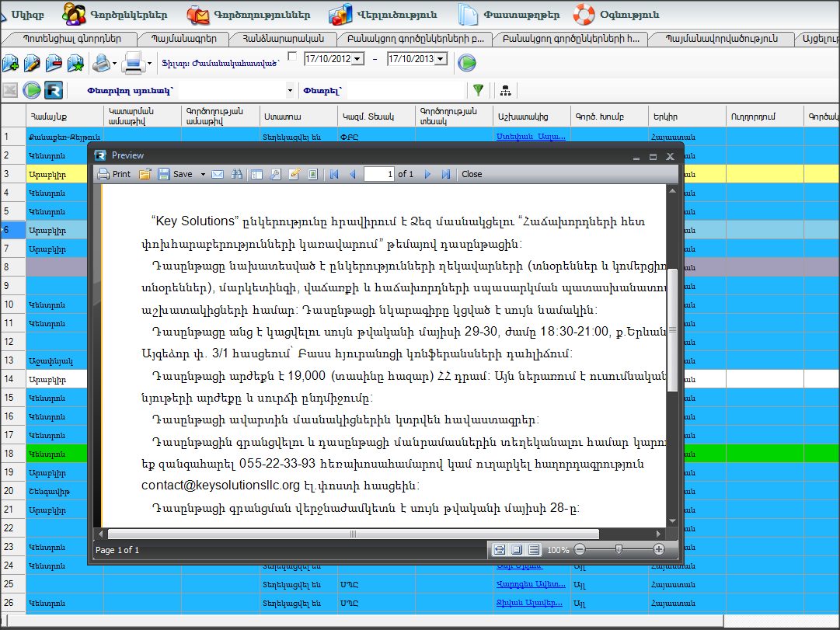Viewport: 840px width, 630px height.
Task: Click the hierarchy tree icon beside the filter
Action: point(506,90)
